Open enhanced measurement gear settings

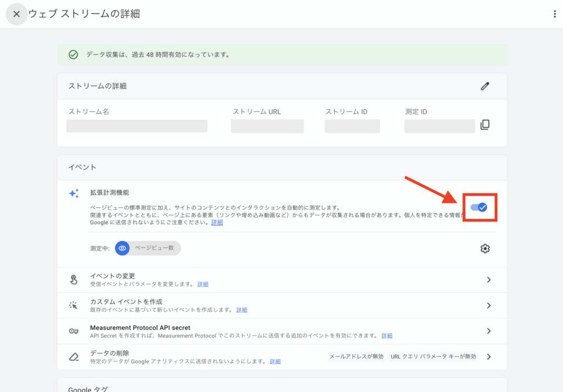[484, 249]
